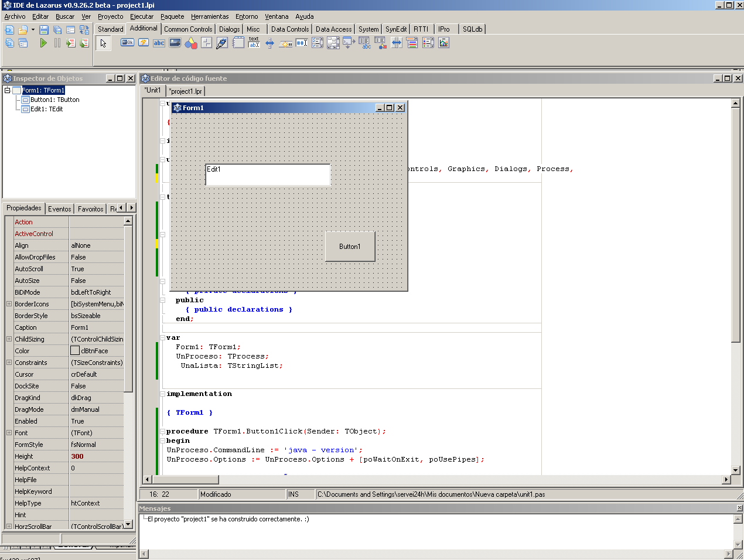The height and width of the screenshot is (560, 744).
Task: Expand the HorzScrollBar property
Action: click(9, 526)
